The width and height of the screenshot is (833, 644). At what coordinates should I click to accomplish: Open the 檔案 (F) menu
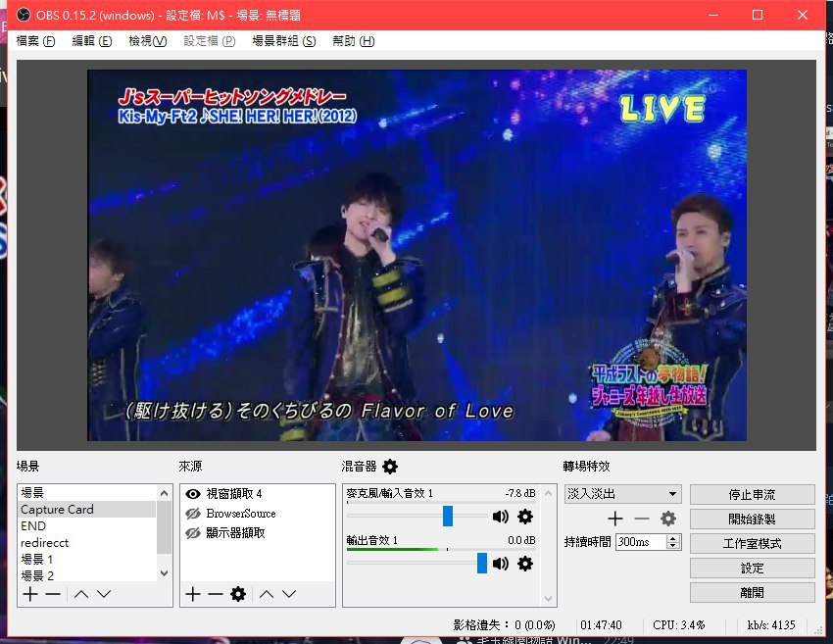pyautogui.click(x=35, y=41)
